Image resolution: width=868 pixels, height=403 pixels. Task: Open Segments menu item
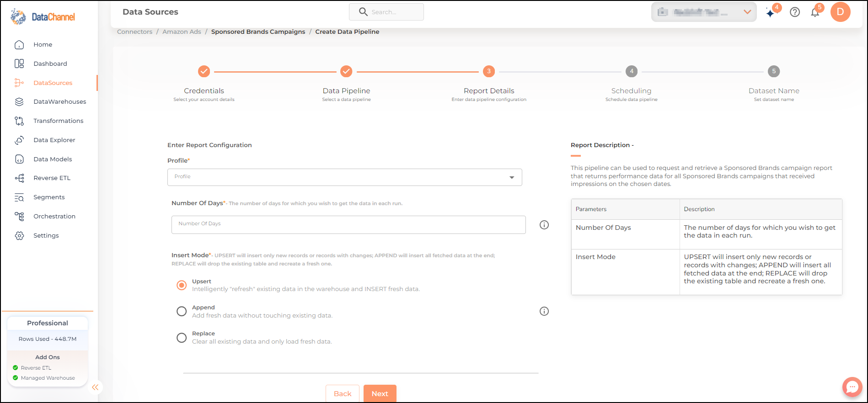tap(49, 197)
